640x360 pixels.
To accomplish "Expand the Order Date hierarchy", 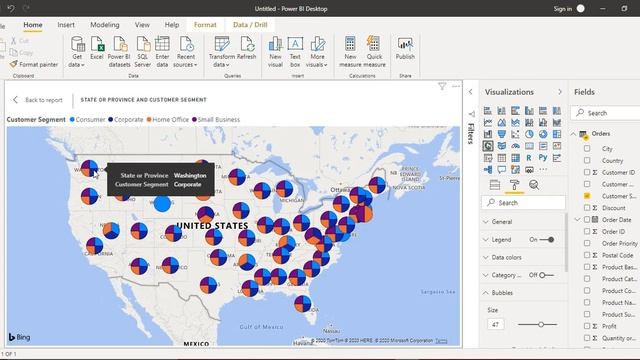I will pyautogui.click(x=577, y=220).
